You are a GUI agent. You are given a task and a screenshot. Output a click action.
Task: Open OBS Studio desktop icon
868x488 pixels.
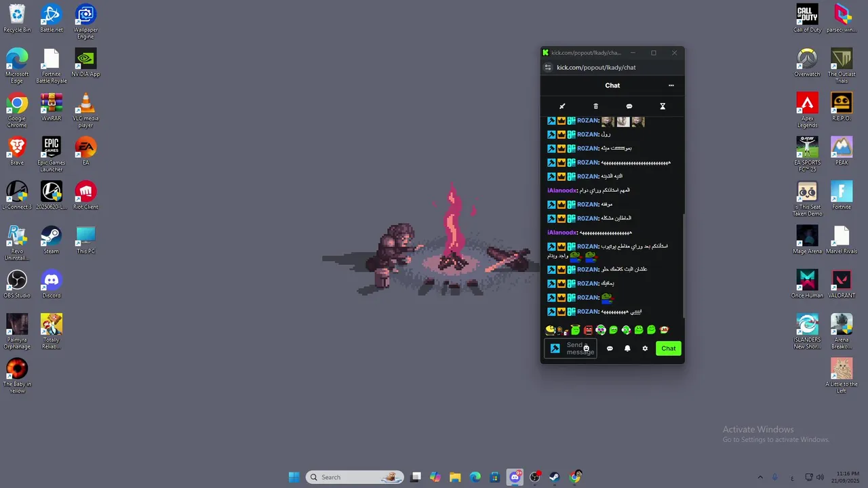click(x=17, y=285)
